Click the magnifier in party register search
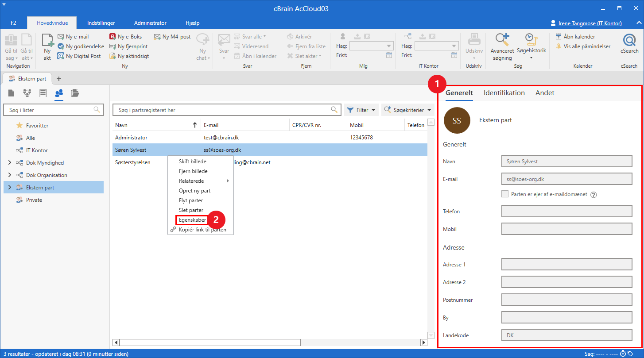Image resolution: width=644 pixels, height=358 pixels. [334, 110]
